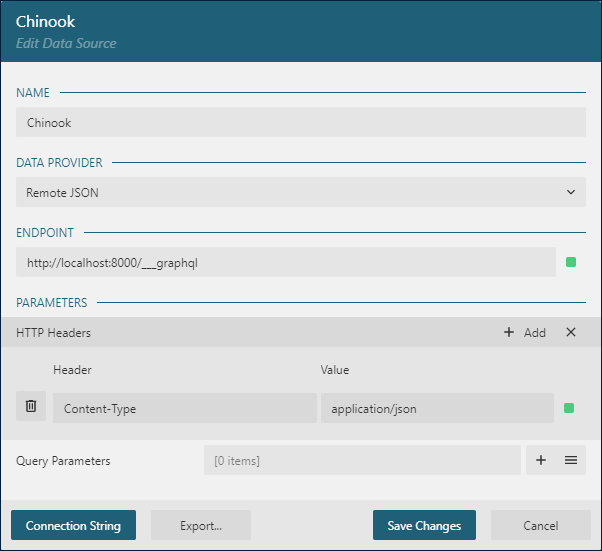The image size is (602, 551).
Task: Select the HTTP Headers section label
Action: pyautogui.click(x=54, y=332)
